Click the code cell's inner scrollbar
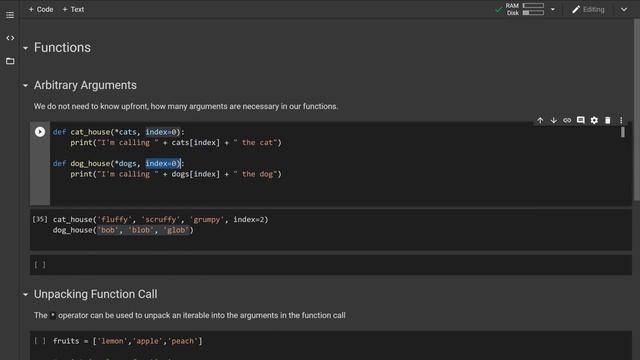Viewport: 640px width, 360px height. pyautogui.click(x=622, y=132)
